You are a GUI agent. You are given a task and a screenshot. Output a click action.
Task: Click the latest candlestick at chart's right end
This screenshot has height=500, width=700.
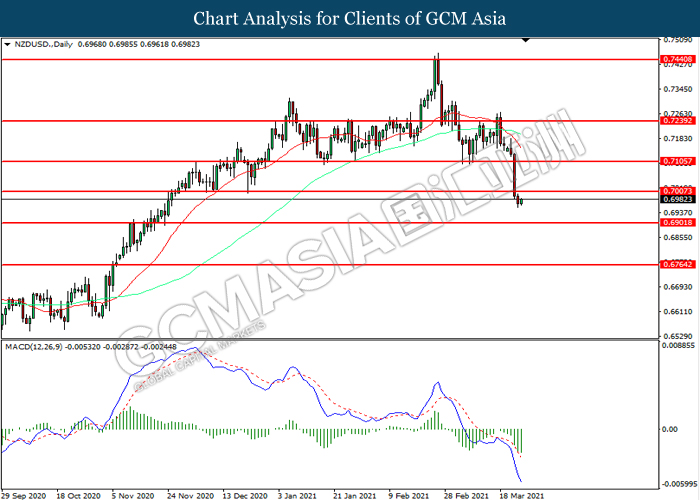[x=522, y=202]
